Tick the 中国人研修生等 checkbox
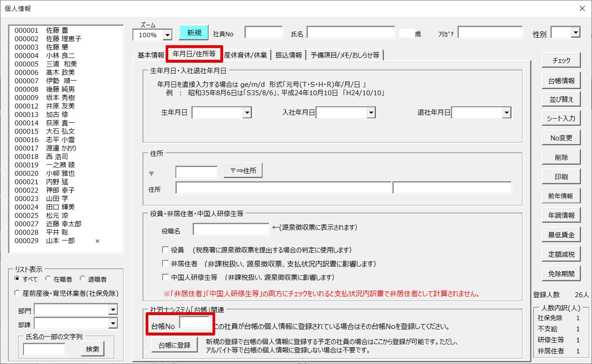Viewport: 592px width, 364px height. click(166, 278)
